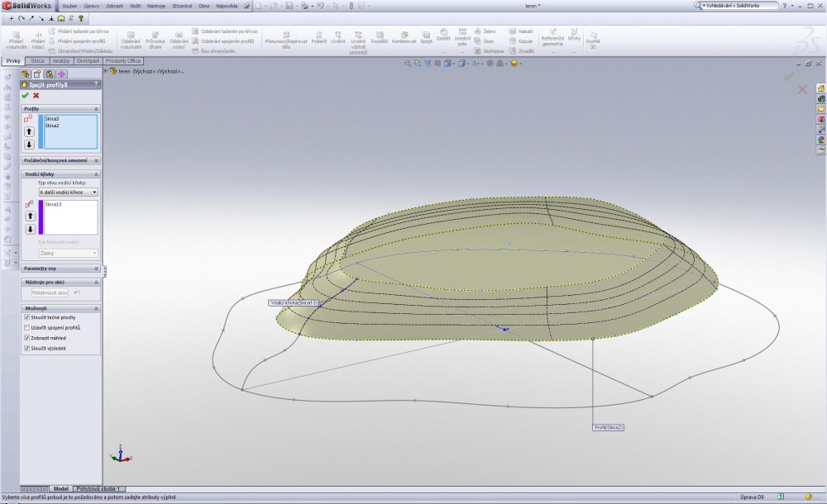Switch to the Analýzy tab

point(61,60)
